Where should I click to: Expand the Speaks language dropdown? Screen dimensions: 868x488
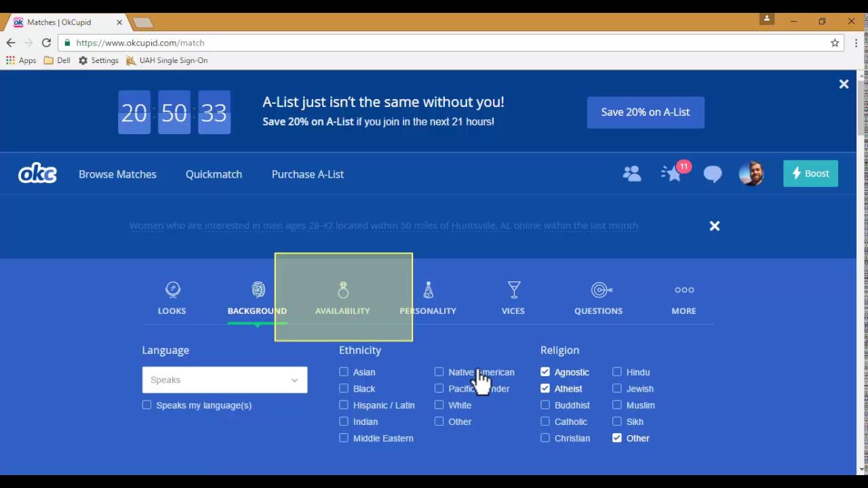pyautogui.click(x=224, y=380)
